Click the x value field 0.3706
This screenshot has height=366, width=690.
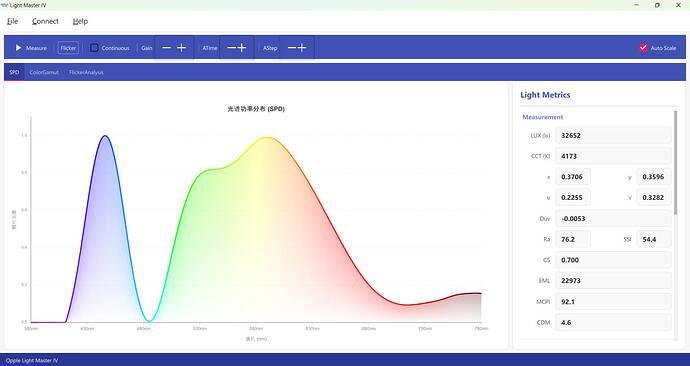[573, 177]
